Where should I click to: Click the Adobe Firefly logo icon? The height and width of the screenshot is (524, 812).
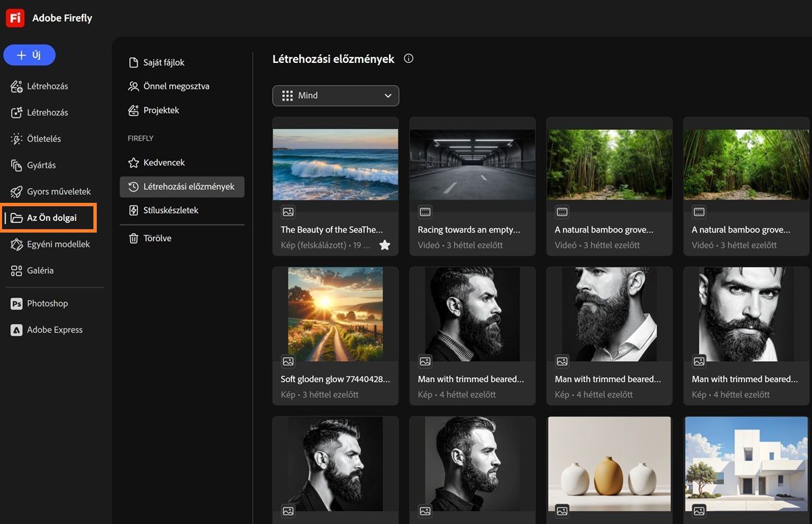pyautogui.click(x=16, y=18)
